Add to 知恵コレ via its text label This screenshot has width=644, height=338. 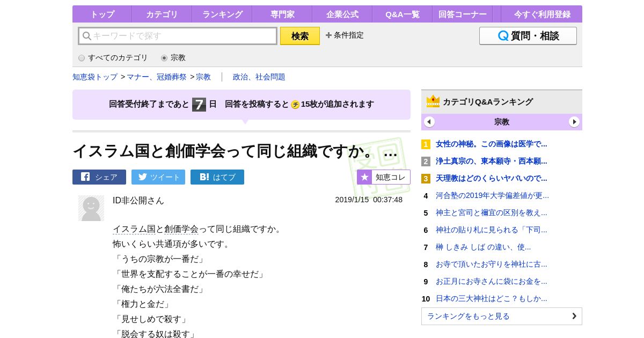391,177
